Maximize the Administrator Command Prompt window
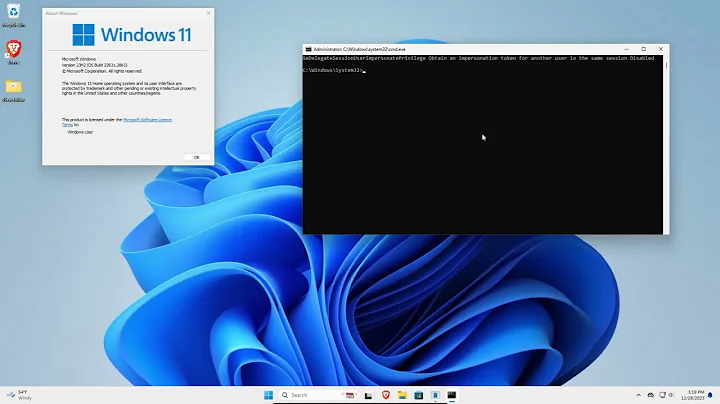This screenshot has height=404, width=720. [643, 49]
